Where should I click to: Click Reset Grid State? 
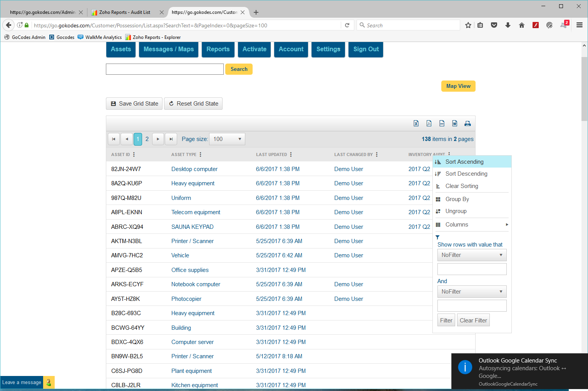[193, 104]
